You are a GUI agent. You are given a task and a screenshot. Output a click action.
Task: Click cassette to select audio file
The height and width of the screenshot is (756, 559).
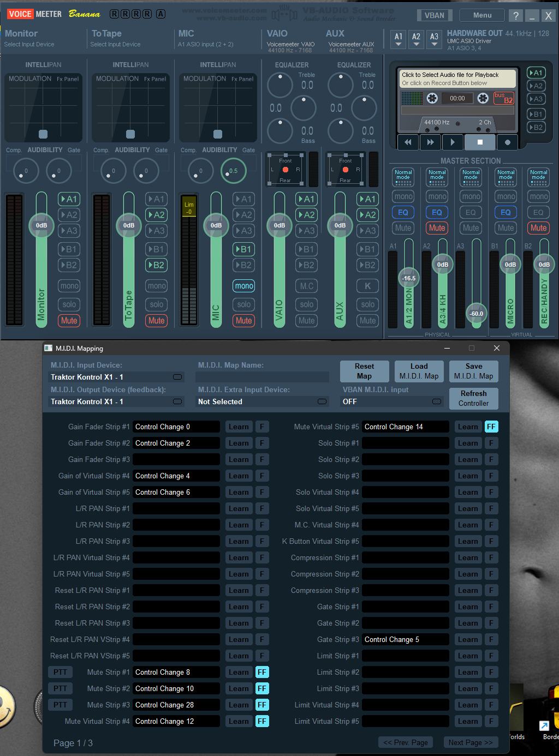click(x=458, y=79)
